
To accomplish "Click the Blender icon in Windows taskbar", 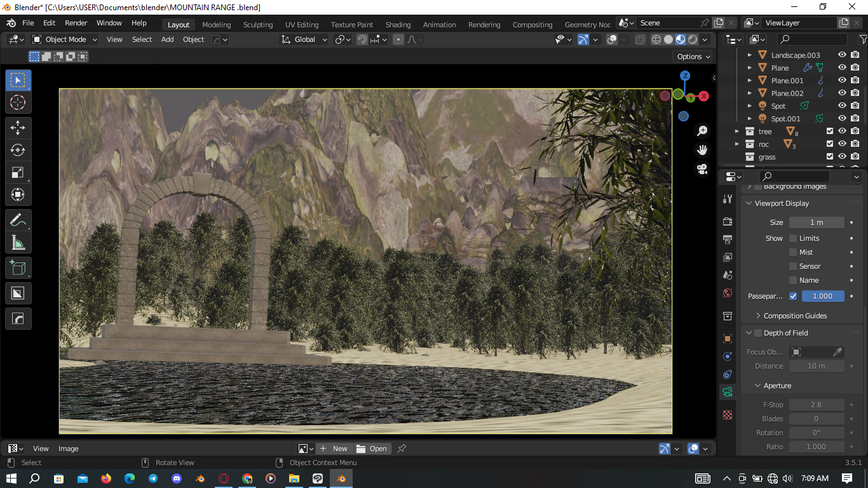I will coord(341,478).
